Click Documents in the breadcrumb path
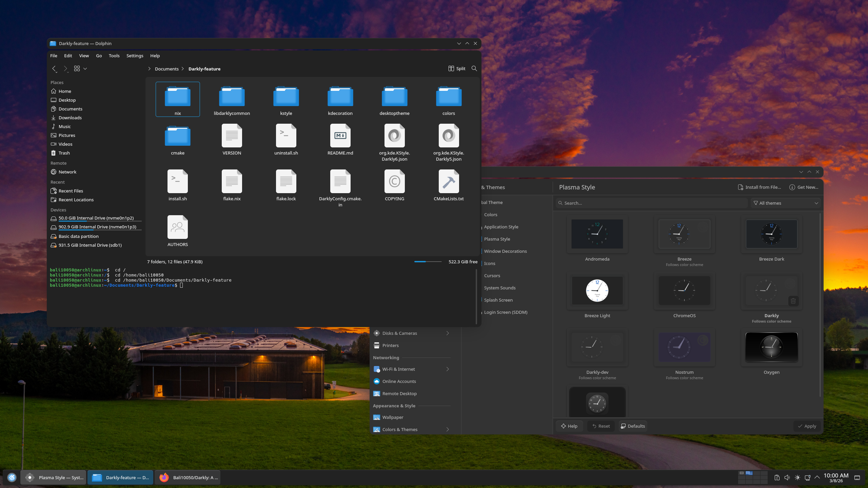 tap(166, 69)
